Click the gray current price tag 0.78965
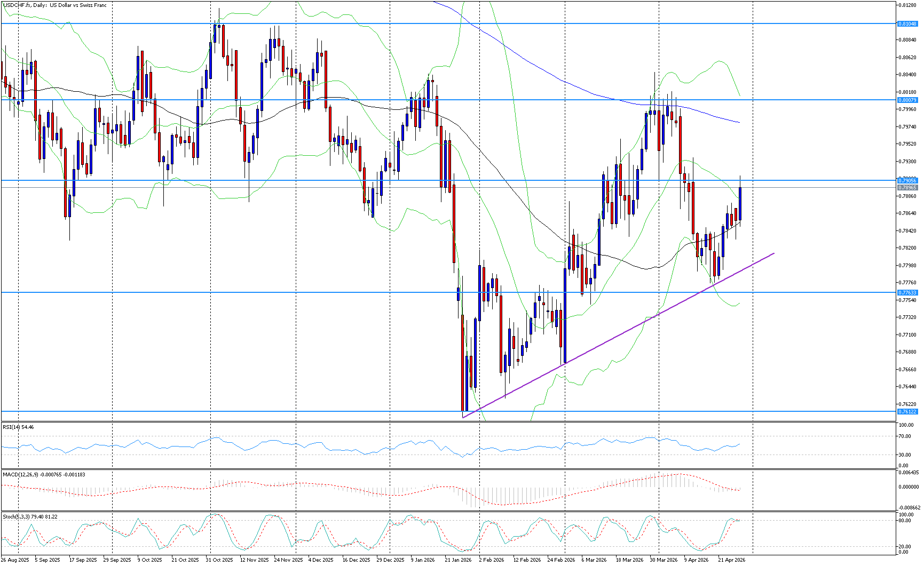This screenshot has width=924, height=566. tap(907, 188)
